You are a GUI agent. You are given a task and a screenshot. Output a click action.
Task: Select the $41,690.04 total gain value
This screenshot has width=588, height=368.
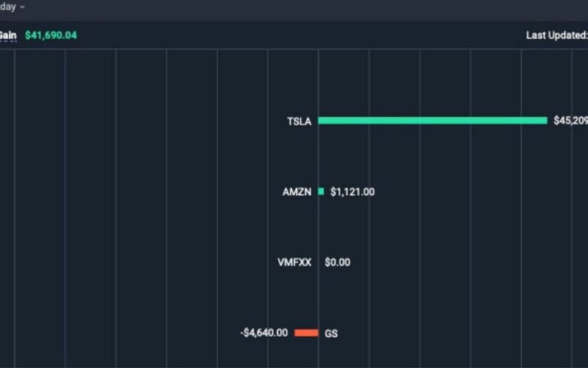point(51,35)
